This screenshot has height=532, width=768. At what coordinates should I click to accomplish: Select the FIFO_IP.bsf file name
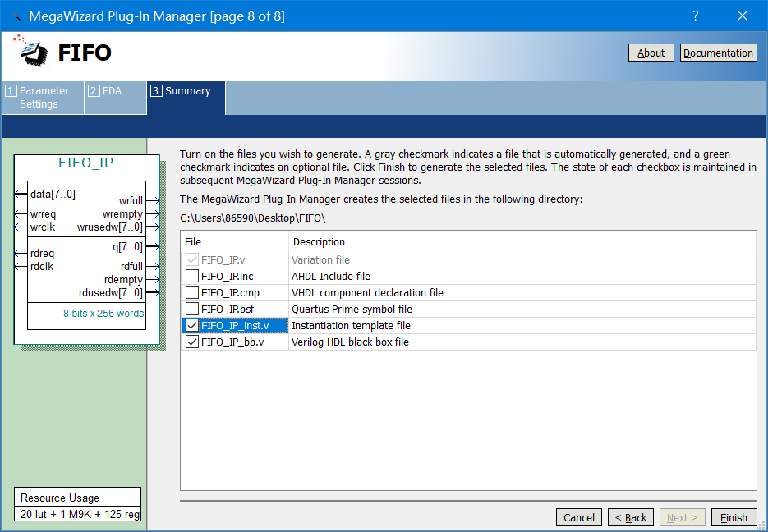click(x=228, y=310)
